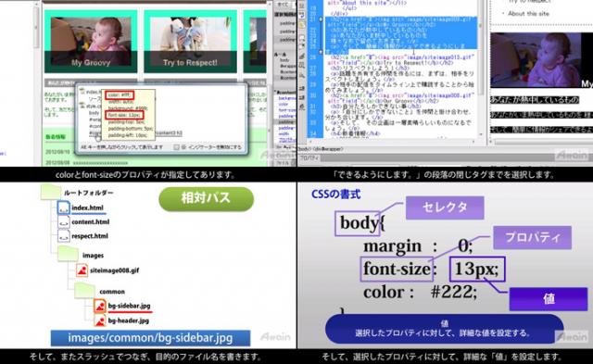Click the 相対パス green button
Viewport: 593px width, 364px height.
click(x=206, y=198)
